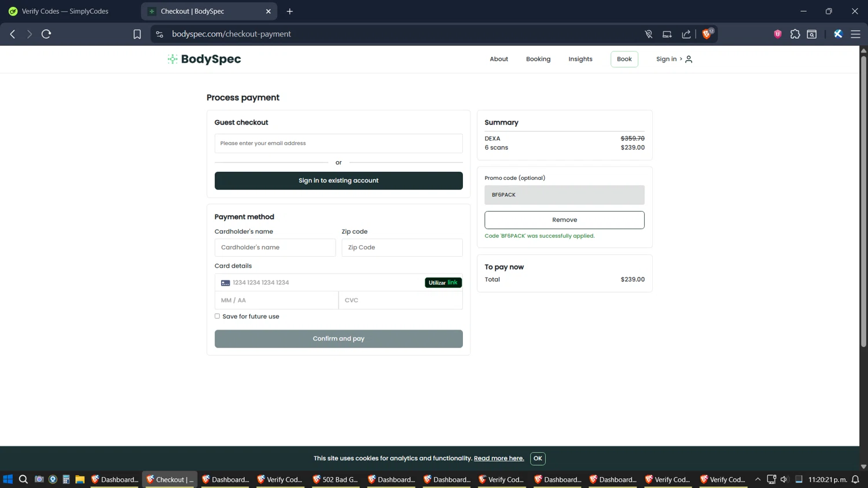Open the calculator in the taskbar
This screenshot has width=868, height=488.
point(66,479)
